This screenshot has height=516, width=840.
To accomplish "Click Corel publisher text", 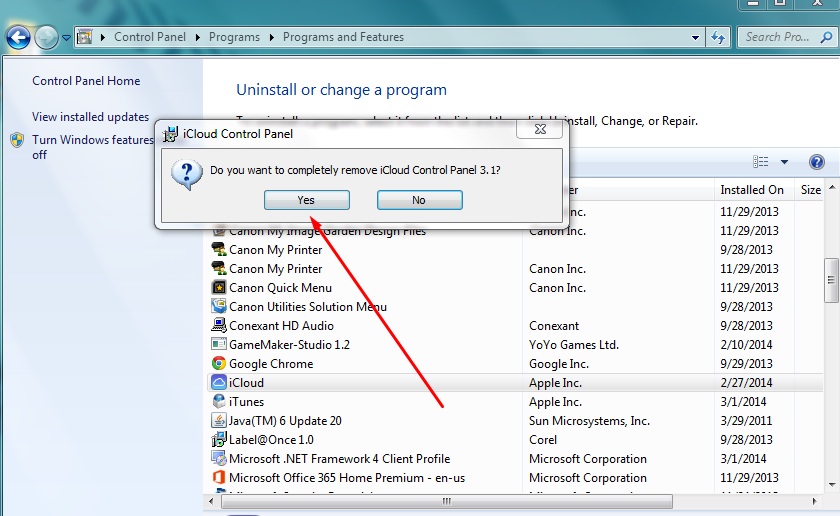I will 543,439.
